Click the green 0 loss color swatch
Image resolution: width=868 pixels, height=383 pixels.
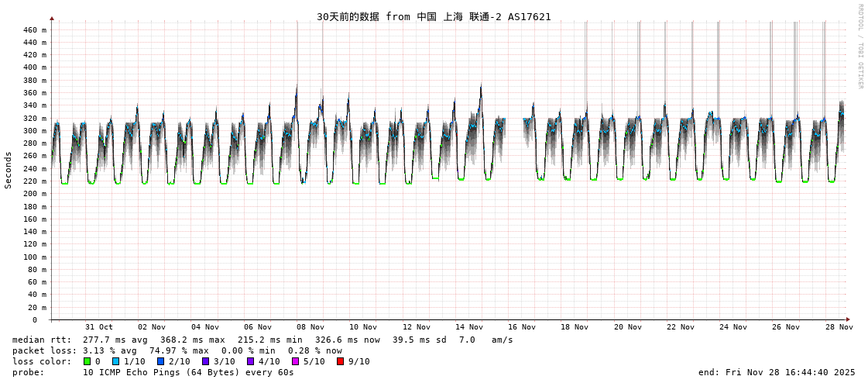click(87, 361)
